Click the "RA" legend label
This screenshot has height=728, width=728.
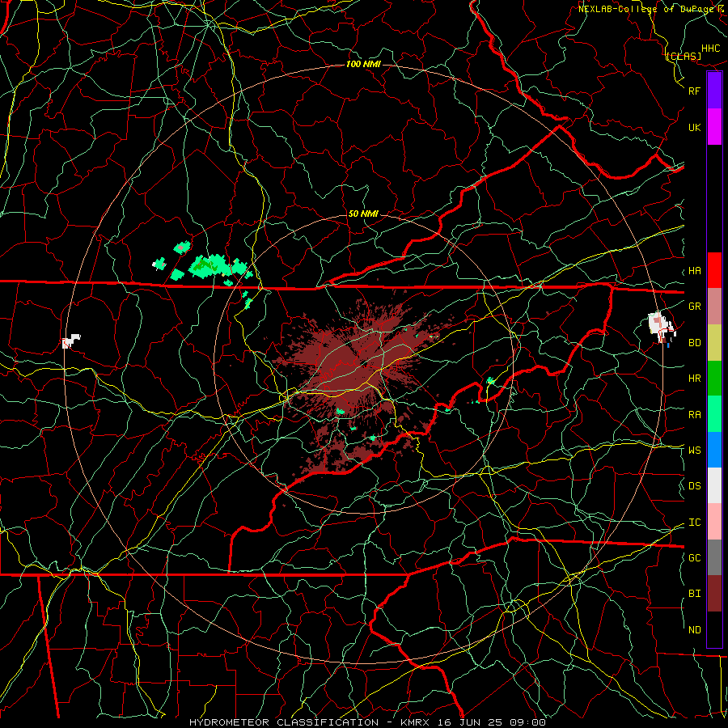coord(695,415)
